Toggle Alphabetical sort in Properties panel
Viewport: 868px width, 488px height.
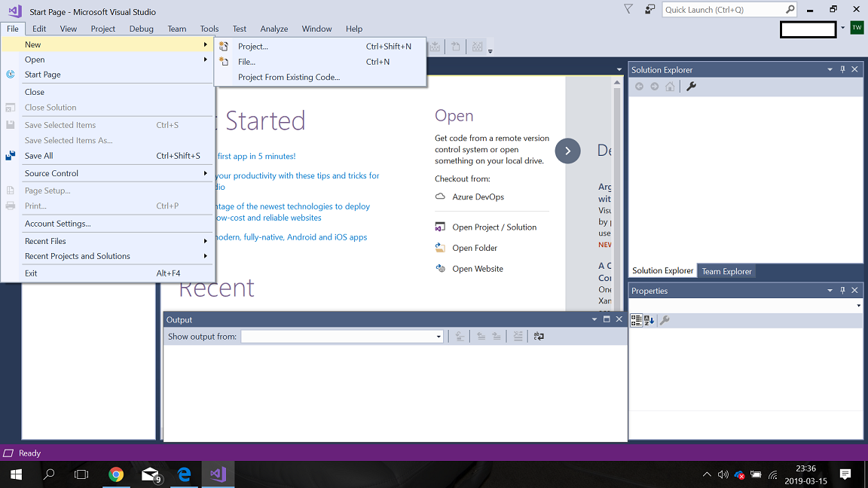(x=649, y=320)
